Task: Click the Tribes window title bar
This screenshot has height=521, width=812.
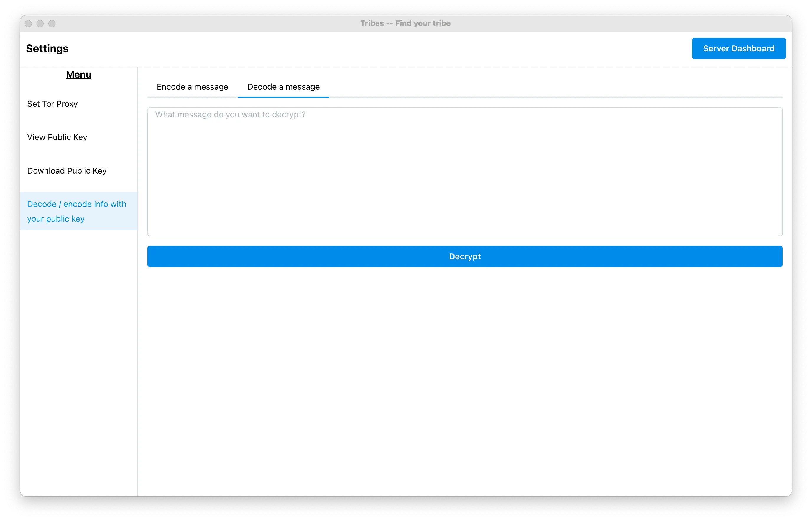Action: [405, 23]
